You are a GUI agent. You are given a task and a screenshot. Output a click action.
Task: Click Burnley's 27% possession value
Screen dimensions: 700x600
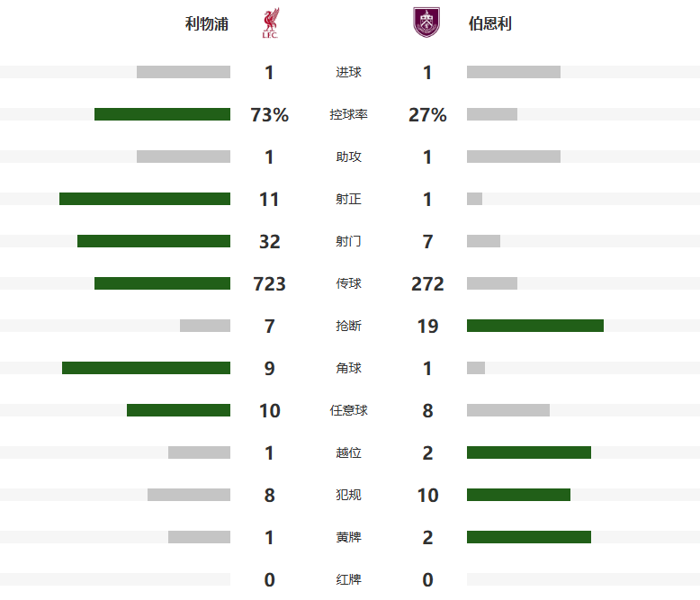coord(427,115)
